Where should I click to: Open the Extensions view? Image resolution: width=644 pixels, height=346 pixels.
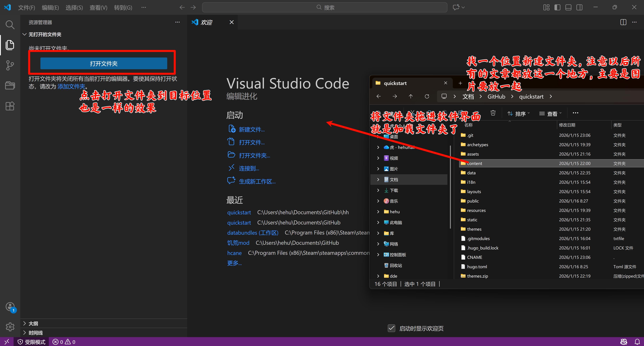tap(10, 106)
